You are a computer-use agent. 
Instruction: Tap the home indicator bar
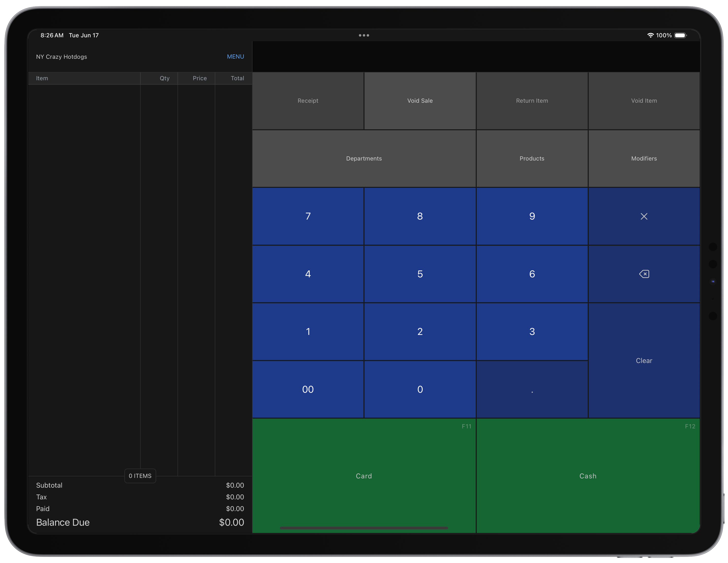coord(364,528)
